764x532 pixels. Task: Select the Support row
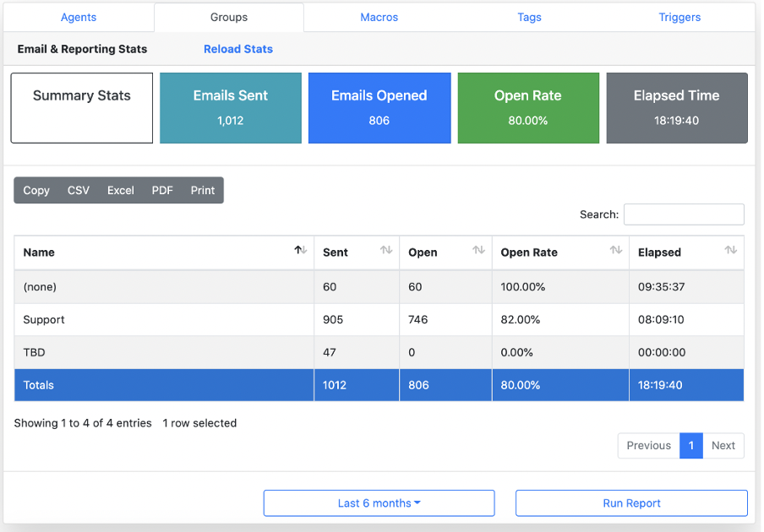tap(379, 320)
